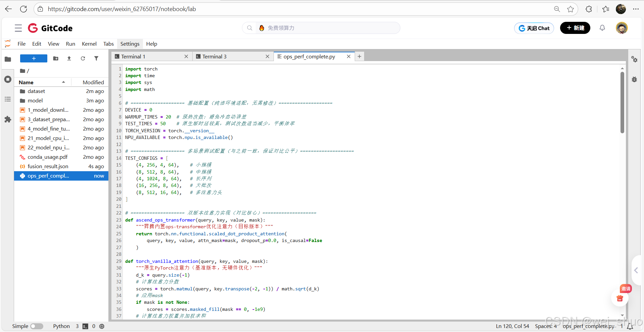View site information lock icon in address bar
This screenshot has width=644, height=332.
click(x=40, y=9)
